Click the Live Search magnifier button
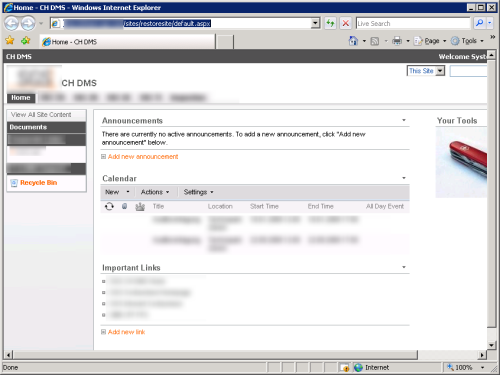Screen dimensions: 500x375 point(479,23)
